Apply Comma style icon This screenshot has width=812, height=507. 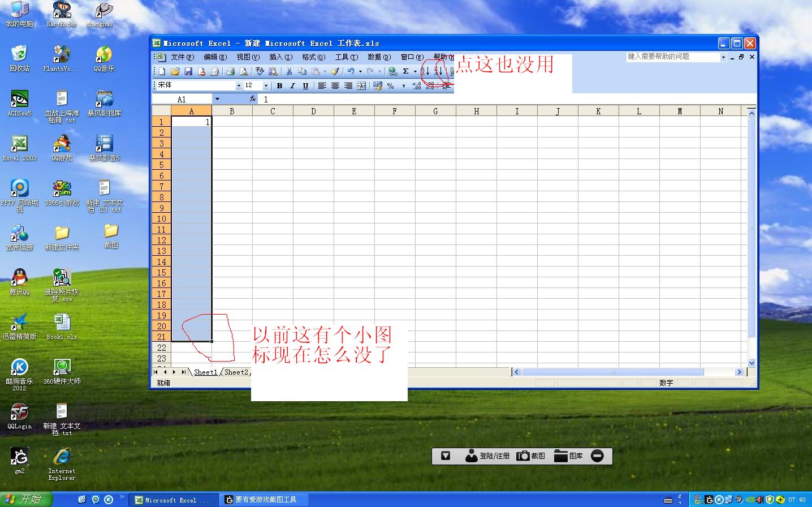coord(404,85)
